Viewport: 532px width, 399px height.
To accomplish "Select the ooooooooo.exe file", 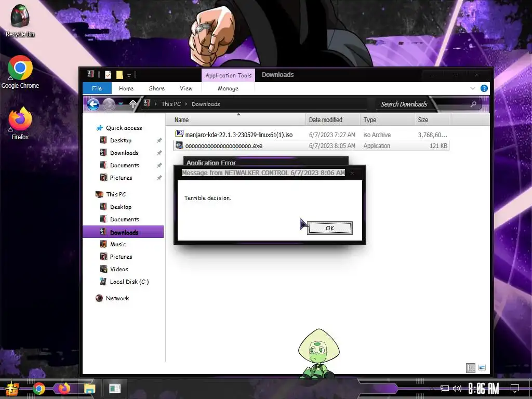I will coord(311,146).
